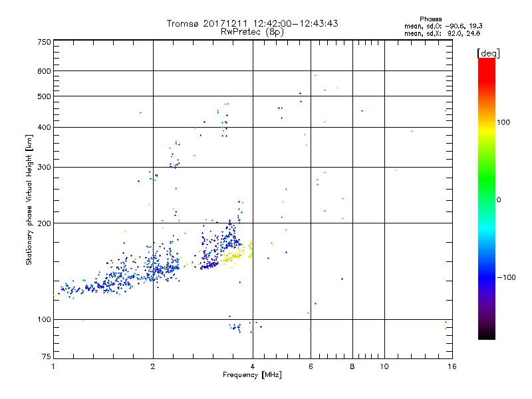The height and width of the screenshot is (399, 532).
Task: Click the y-axis tick label '600'
Action: point(44,71)
